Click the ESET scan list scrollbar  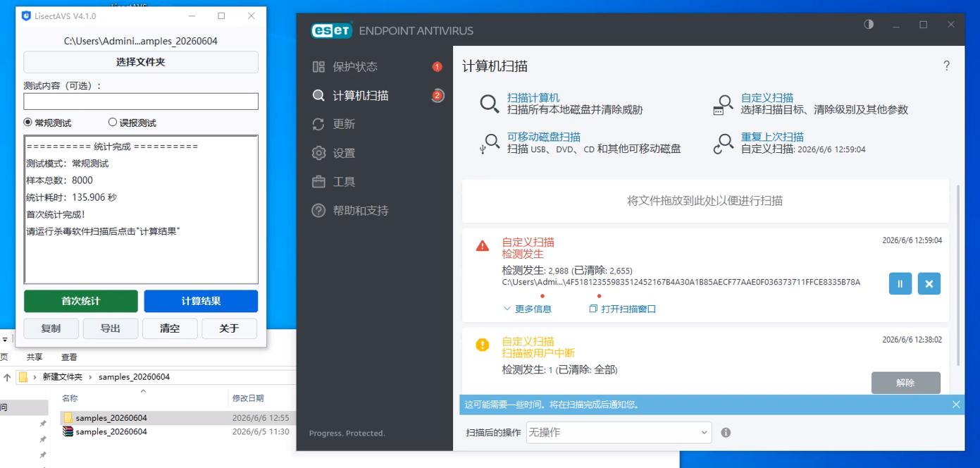[x=957, y=275]
